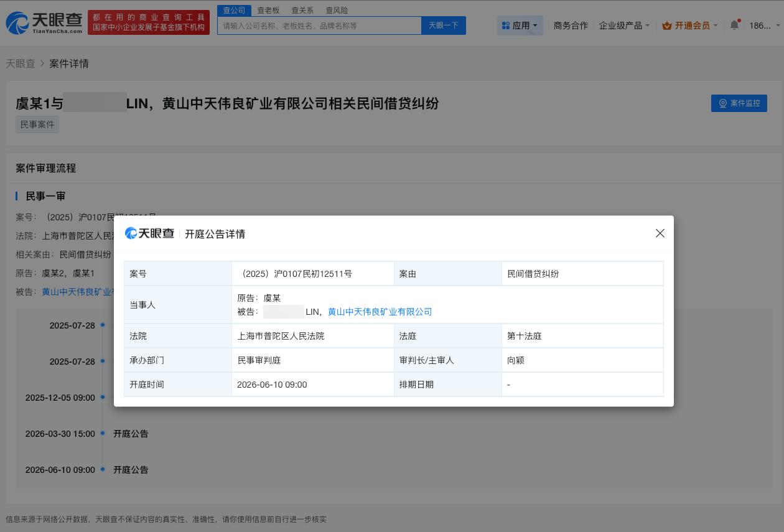Click the 2025-12-05 09:00 timeline date
The image size is (784, 532).
[x=60, y=398]
